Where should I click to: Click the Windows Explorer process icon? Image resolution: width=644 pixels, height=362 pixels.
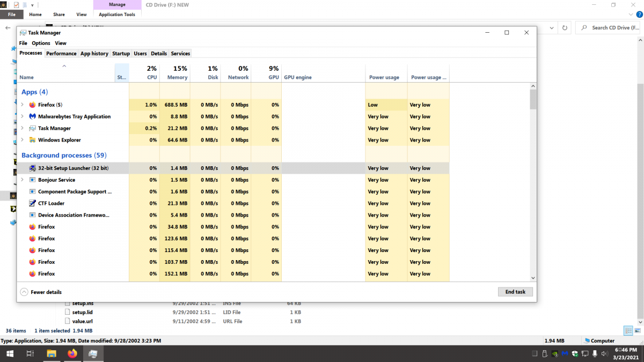click(32, 141)
